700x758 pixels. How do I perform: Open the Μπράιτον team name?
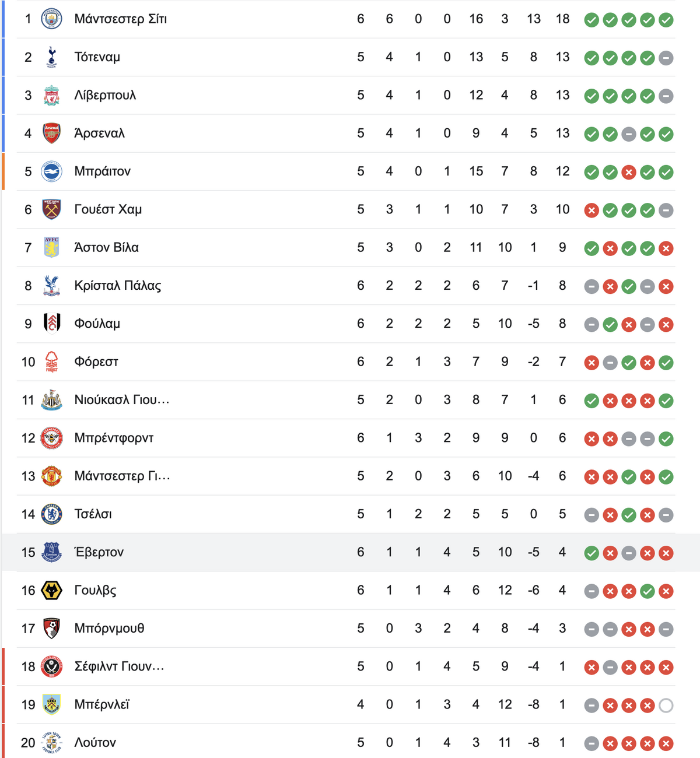pos(103,171)
